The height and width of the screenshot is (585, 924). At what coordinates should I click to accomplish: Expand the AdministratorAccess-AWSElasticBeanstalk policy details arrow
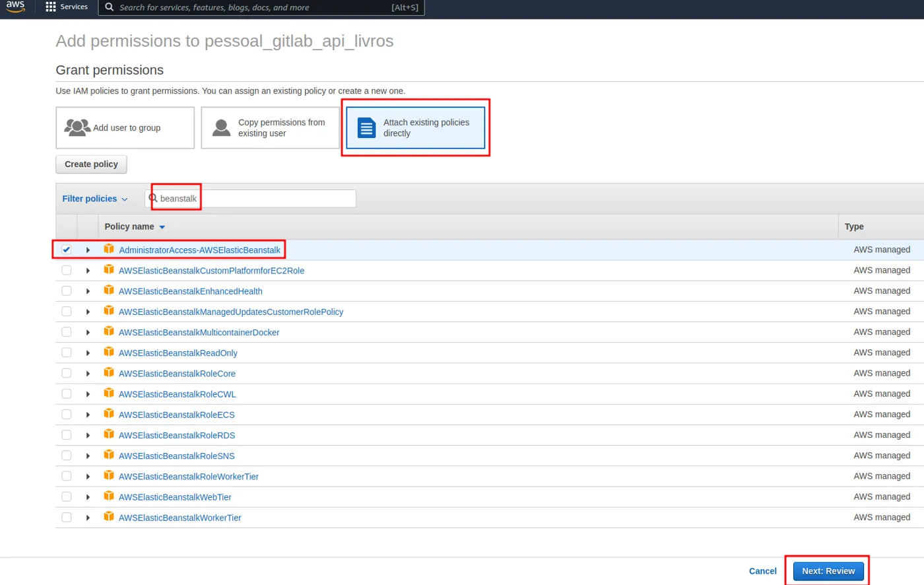tap(88, 250)
